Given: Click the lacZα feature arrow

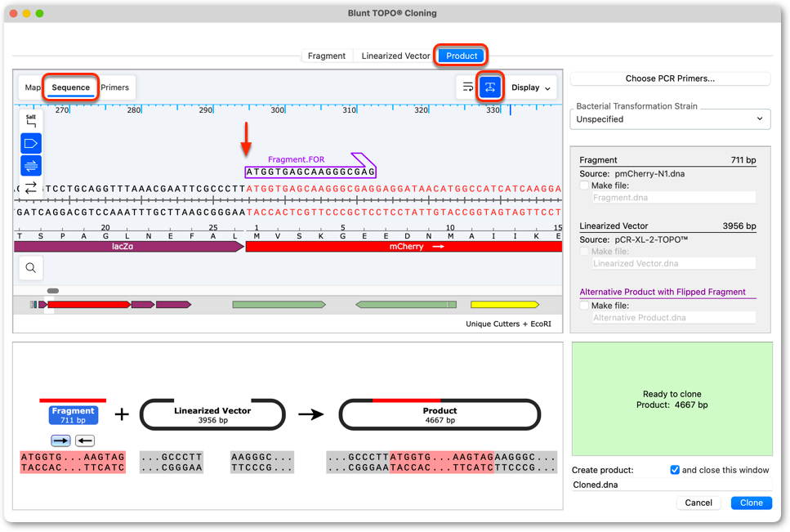Looking at the screenshot, I should coord(129,246).
